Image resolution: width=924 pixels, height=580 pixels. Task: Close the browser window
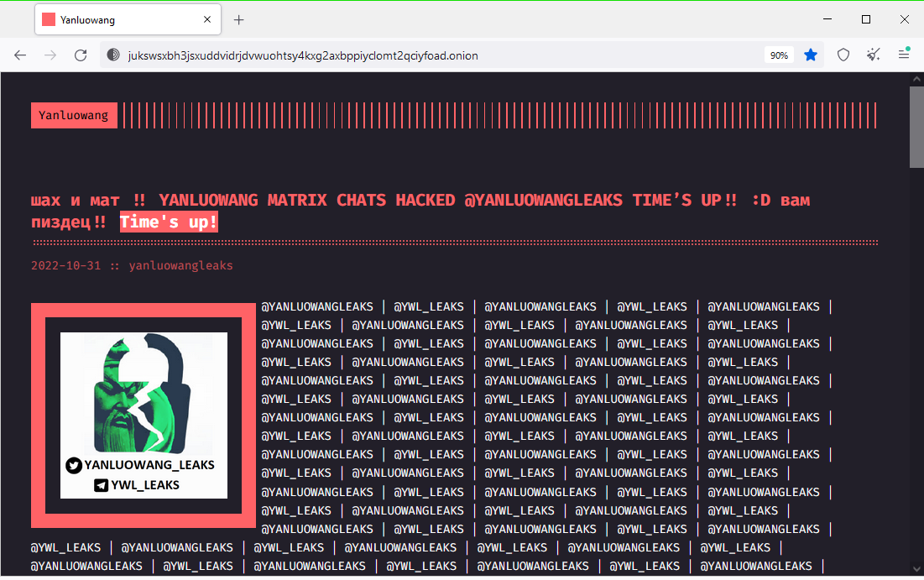905,19
